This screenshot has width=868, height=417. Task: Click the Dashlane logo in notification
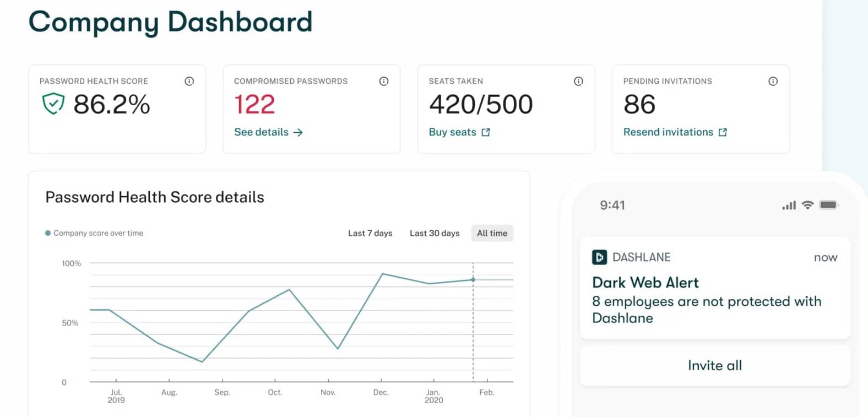click(x=599, y=257)
